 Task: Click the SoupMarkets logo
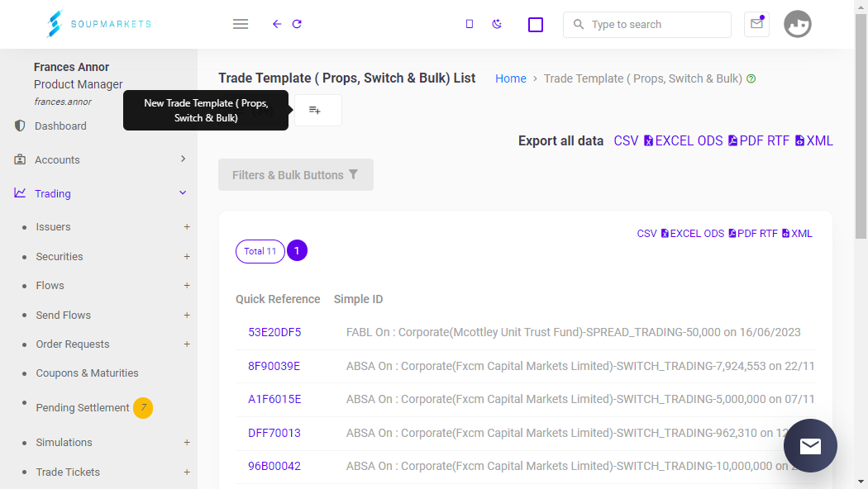coord(99,24)
